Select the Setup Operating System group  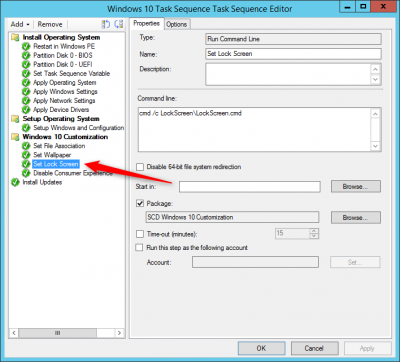[61, 119]
